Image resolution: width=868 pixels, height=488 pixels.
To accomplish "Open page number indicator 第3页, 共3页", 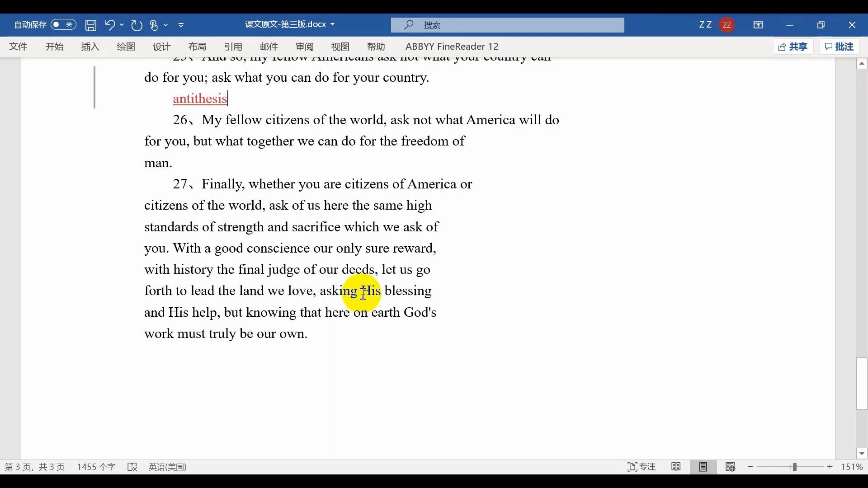I will tap(35, 467).
